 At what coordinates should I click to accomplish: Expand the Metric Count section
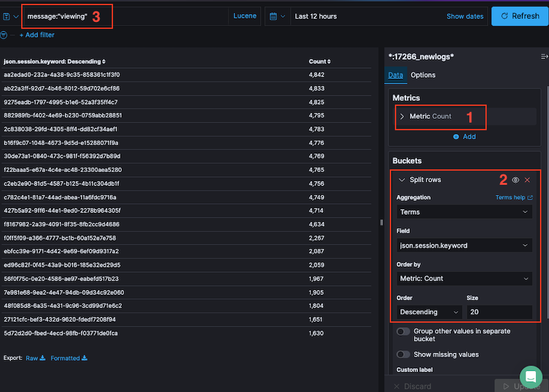(402, 117)
